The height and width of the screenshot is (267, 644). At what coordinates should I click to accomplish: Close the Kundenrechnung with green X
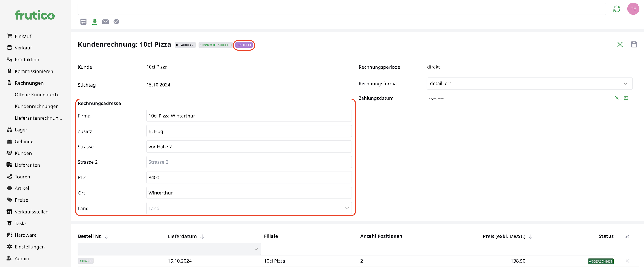click(x=620, y=44)
